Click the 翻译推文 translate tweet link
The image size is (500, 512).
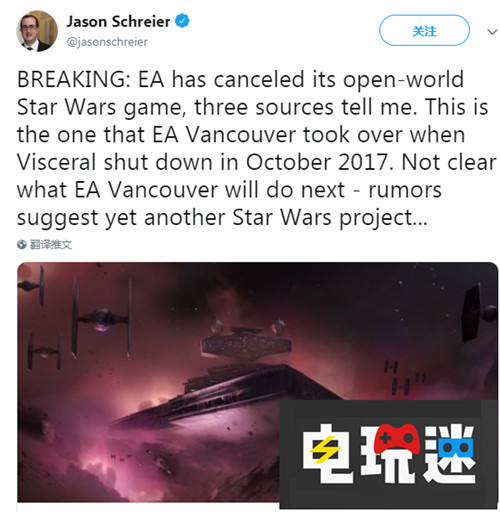[51, 244]
